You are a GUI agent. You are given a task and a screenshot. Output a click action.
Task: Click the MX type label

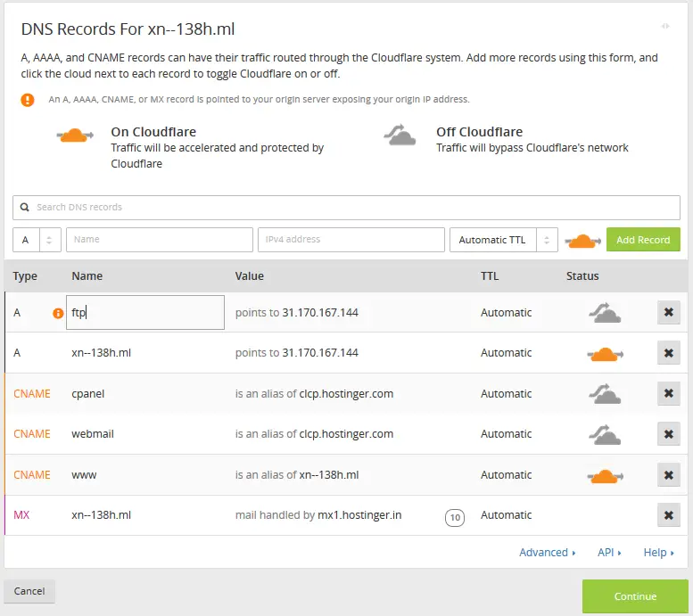click(21, 515)
